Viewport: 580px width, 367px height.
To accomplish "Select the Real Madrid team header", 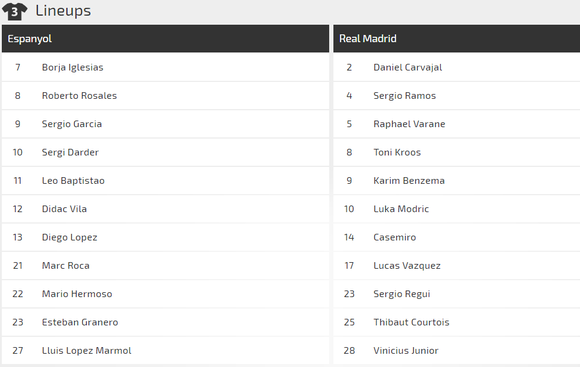I will (x=456, y=38).
